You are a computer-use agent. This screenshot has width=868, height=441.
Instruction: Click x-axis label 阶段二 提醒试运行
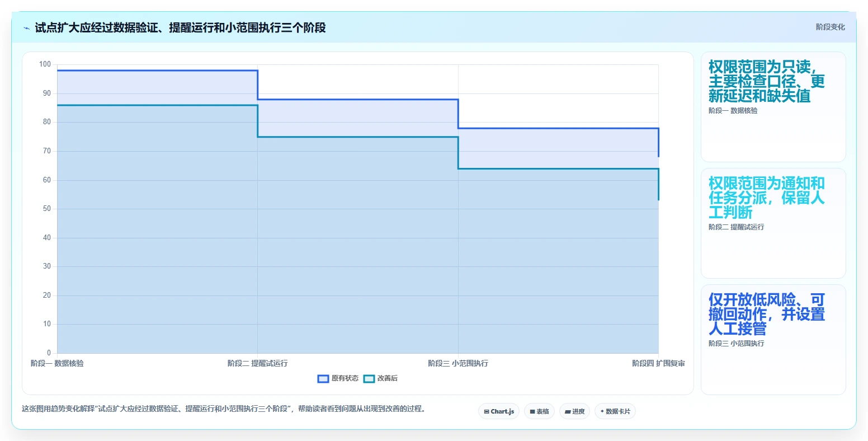pyautogui.click(x=257, y=364)
